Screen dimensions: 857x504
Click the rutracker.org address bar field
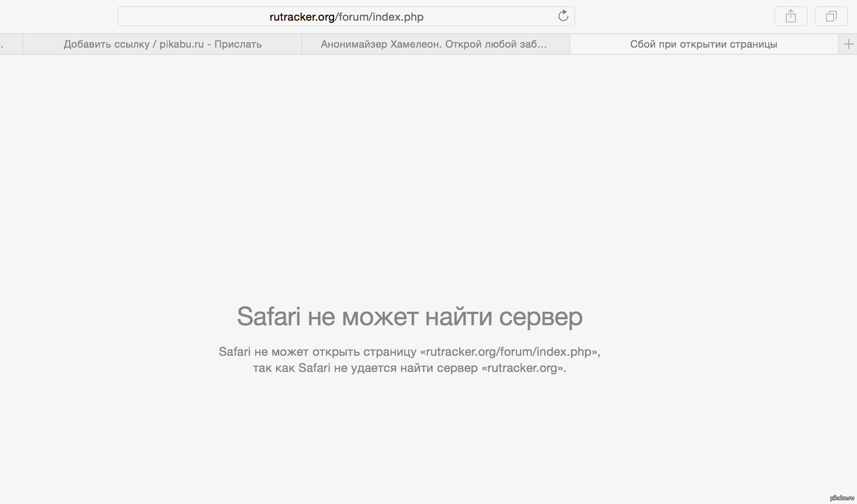tap(346, 16)
